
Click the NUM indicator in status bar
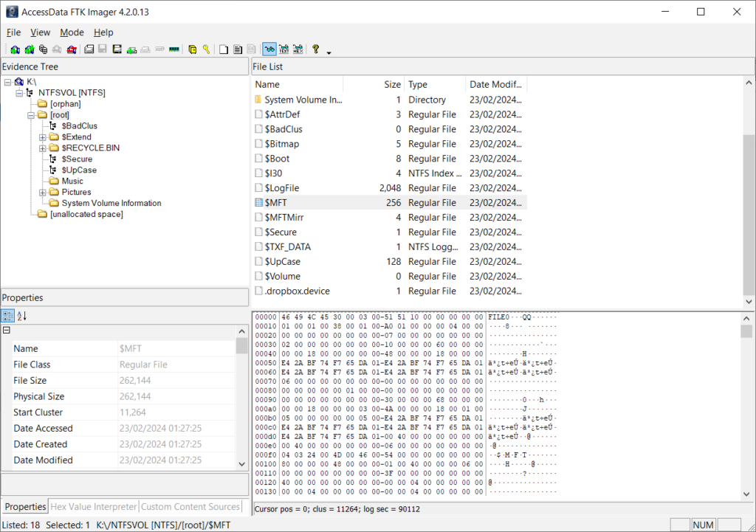703,525
